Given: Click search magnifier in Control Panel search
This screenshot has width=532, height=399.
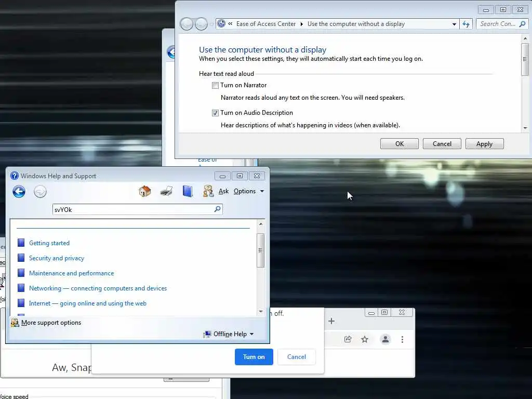Looking at the screenshot, I should tap(523, 24).
